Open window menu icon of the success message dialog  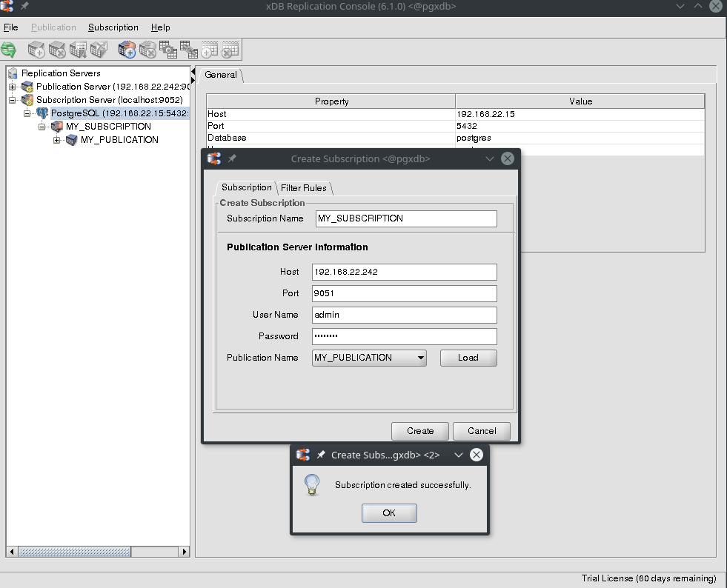(303, 455)
